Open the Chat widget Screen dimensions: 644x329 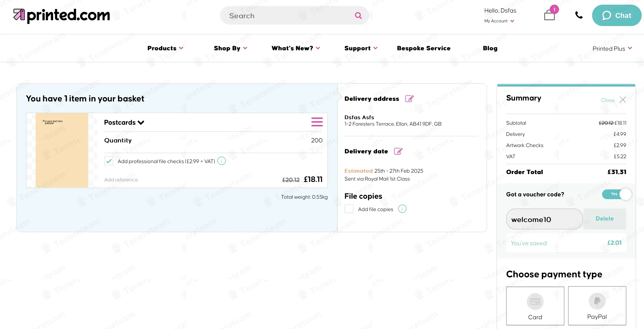click(617, 15)
